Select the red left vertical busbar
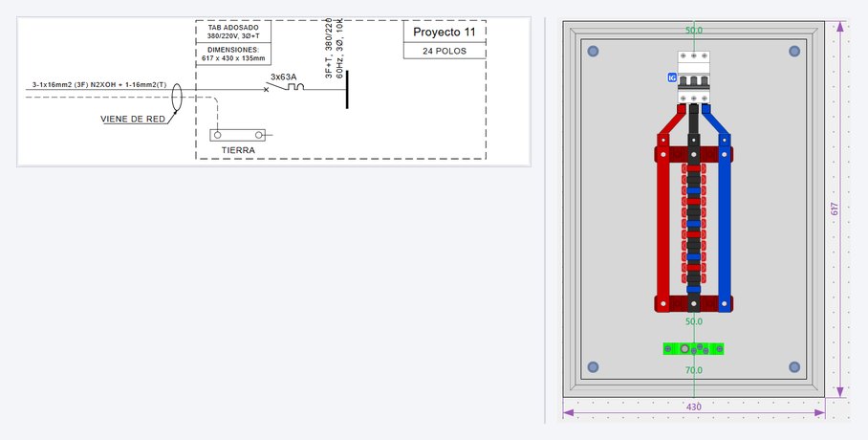This screenshot has height=440, width=868. point(662,222)
